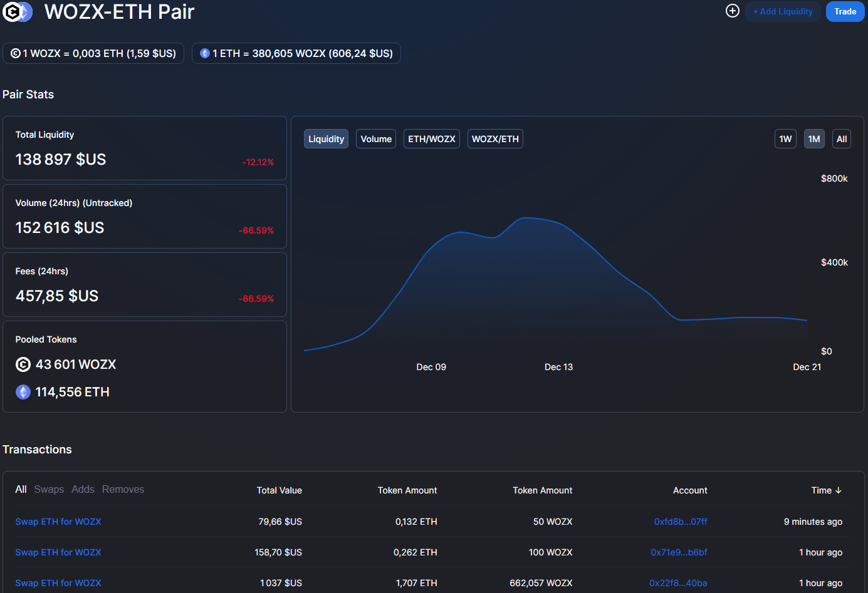Open account 0xfd8b...07ff
This screenshot has height=593, width=868.
(681, 522)
